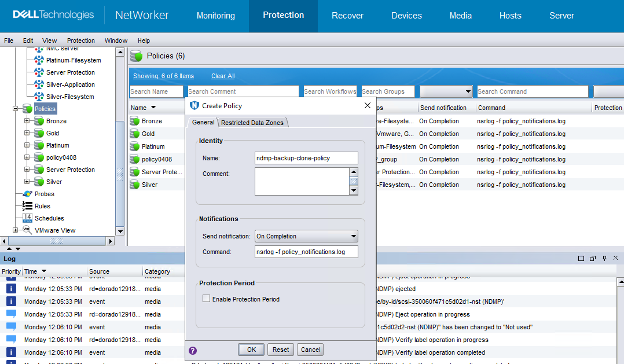Click the Clear All link
This screenshot has height=364, width=624.
point(223,76)
